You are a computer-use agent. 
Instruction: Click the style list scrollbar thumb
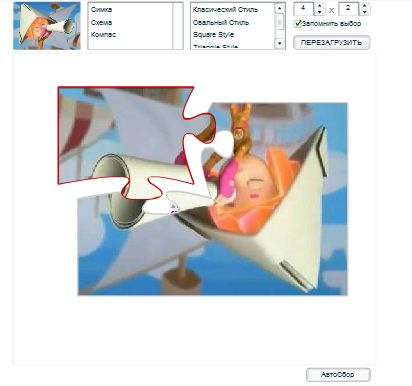tap(279, 21)
